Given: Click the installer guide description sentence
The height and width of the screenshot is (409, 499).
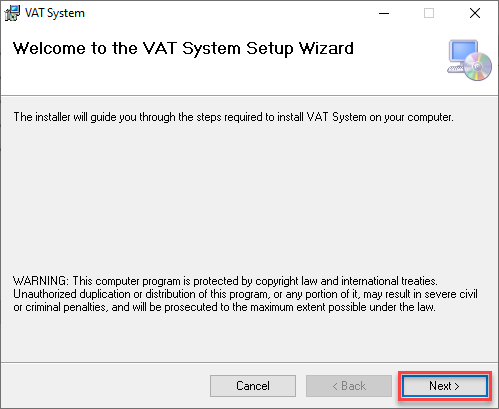Looking at the screenshot, I should click(233, 117).
